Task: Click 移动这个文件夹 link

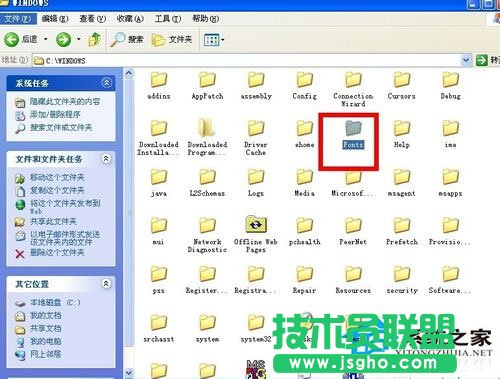Action: point(57,177)
